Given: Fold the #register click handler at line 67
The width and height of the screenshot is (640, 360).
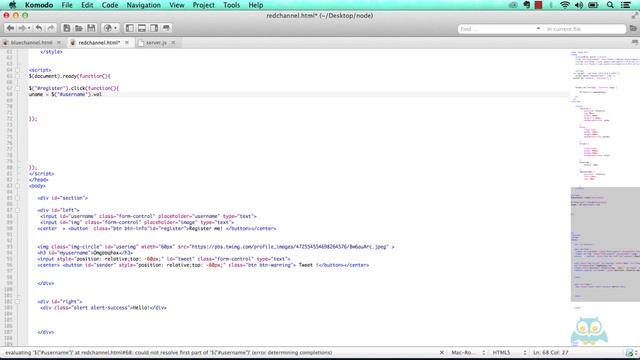Looking at the screenshot, I should (18, 88).
